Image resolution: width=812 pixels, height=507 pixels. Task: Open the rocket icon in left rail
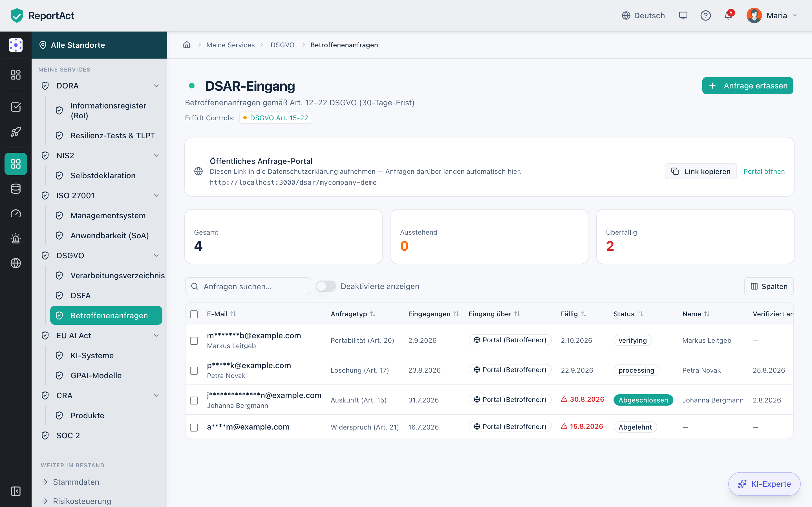pos(16,132)
